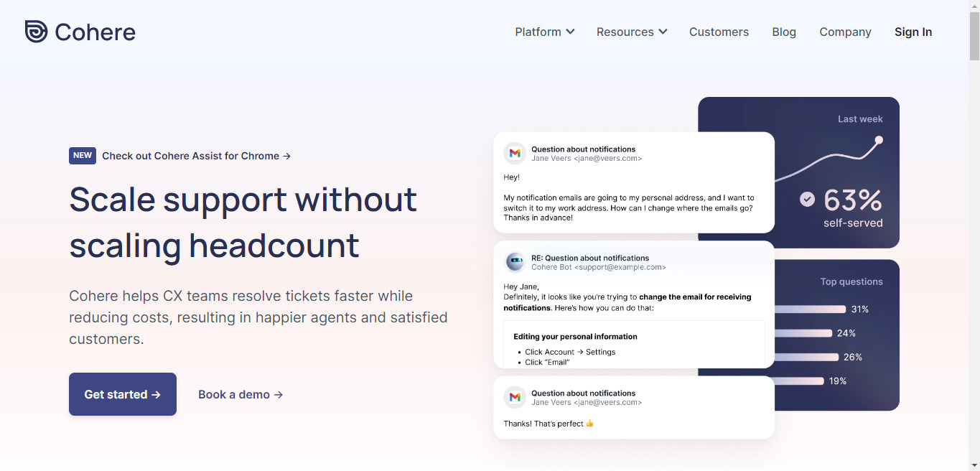Expand the Resources dropdown menu
The image size is (980, 471).
pyautogui.click(x=632, y=32)
